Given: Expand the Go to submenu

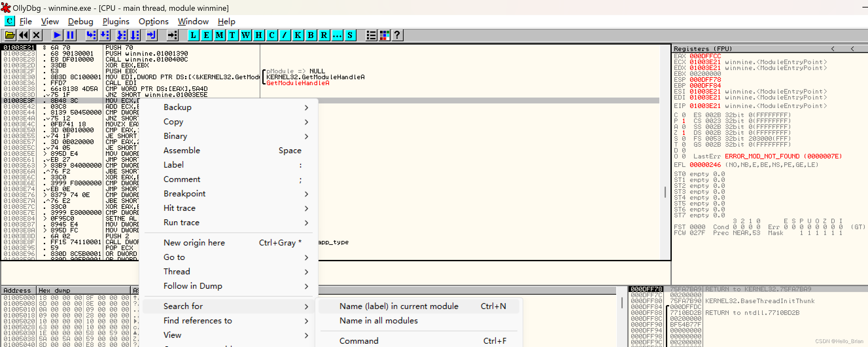Looking at the screenshot, I should (x=229, y=257).
